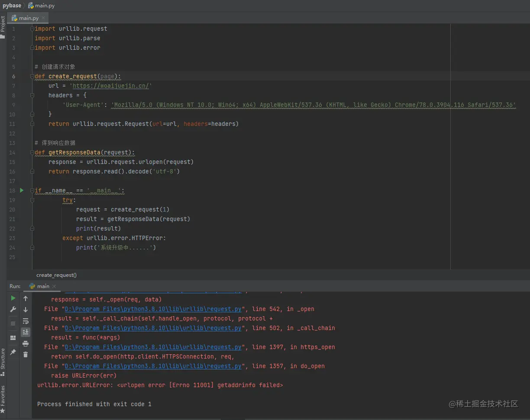Click fold end marker at line 24
This screenshot has height=420, width=530.
32,247
